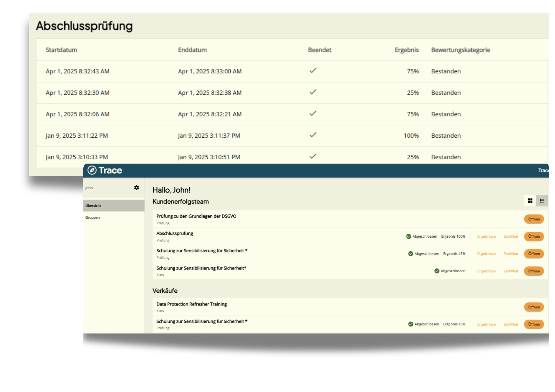Image resolution: width=555 pixels, height=392 pixels.
Task: Click Beendet checkmark for Apr 8:32:43 attempt
Action: coord(313,71)
